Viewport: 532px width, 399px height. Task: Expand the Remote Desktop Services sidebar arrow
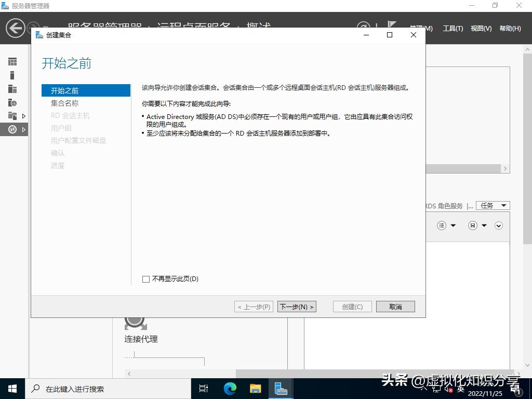tap(23, 129)
